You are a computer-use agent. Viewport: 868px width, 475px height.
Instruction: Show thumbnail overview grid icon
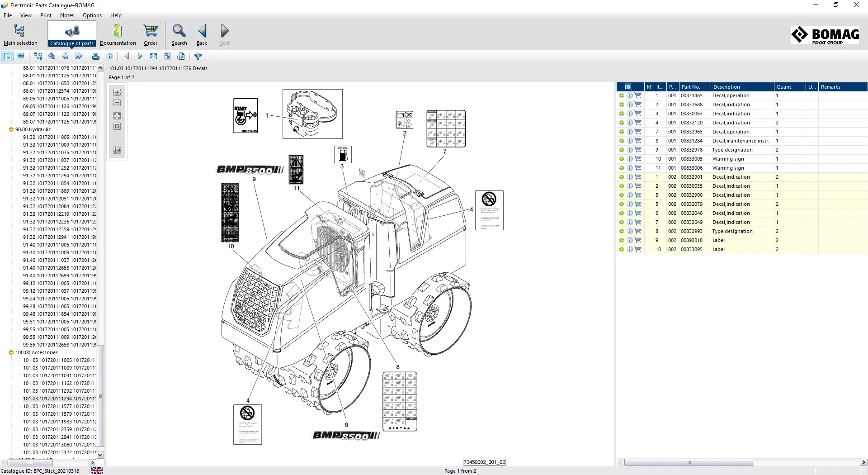pyautogui.click(x=154, y=56)
